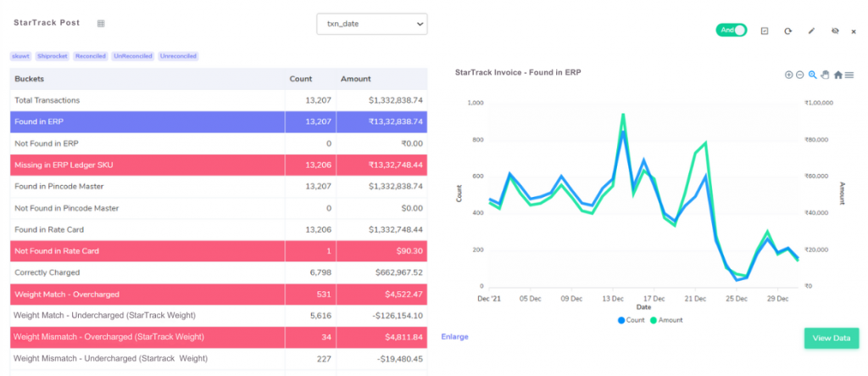
Task: Click the pencil edit icon
Action: (811, 31)
